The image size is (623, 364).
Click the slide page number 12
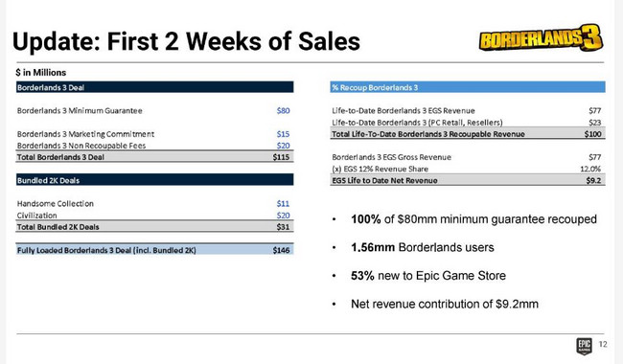[603, 344]
